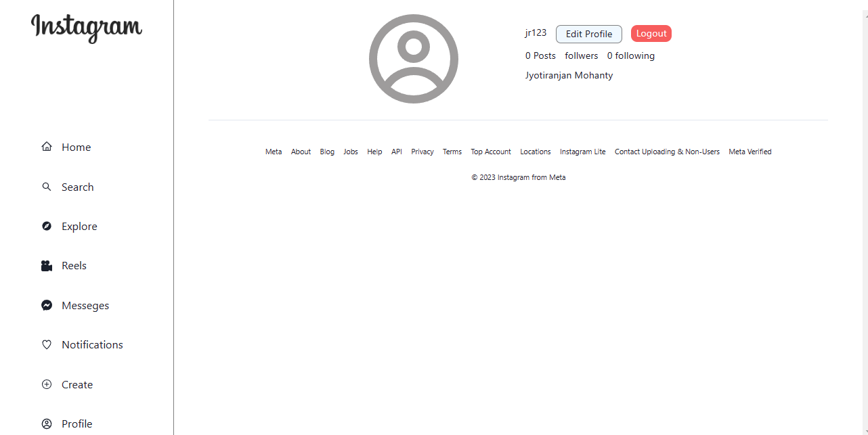This screenshot has width=868, height=435.
Task: Click the username jr123
Action: coord(536,32)
